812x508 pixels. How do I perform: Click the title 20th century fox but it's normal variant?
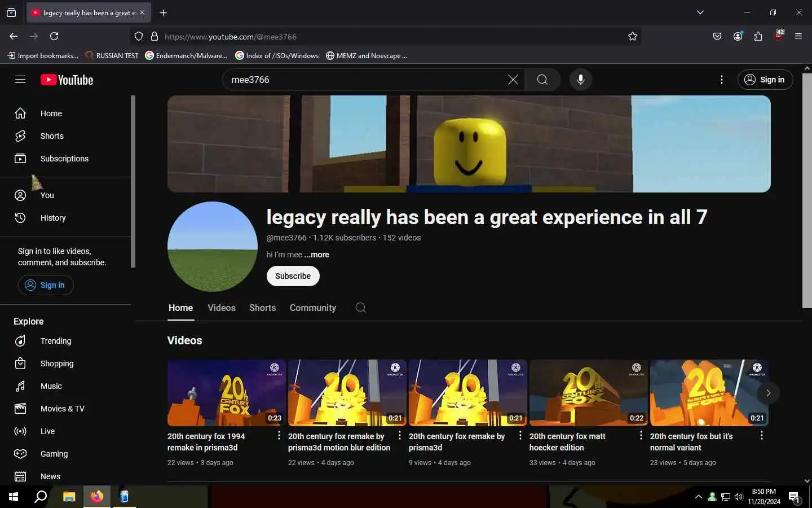click(x=691, y=442)
